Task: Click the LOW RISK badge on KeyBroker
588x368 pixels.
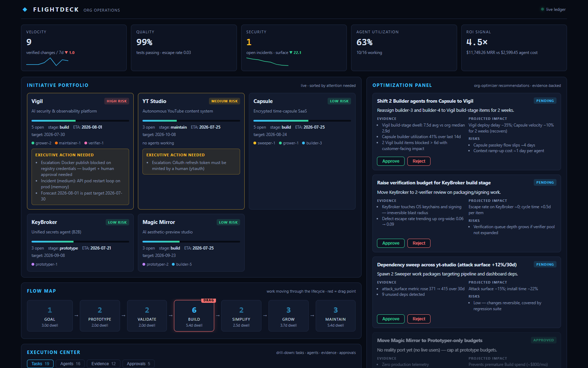Action: 117,222
